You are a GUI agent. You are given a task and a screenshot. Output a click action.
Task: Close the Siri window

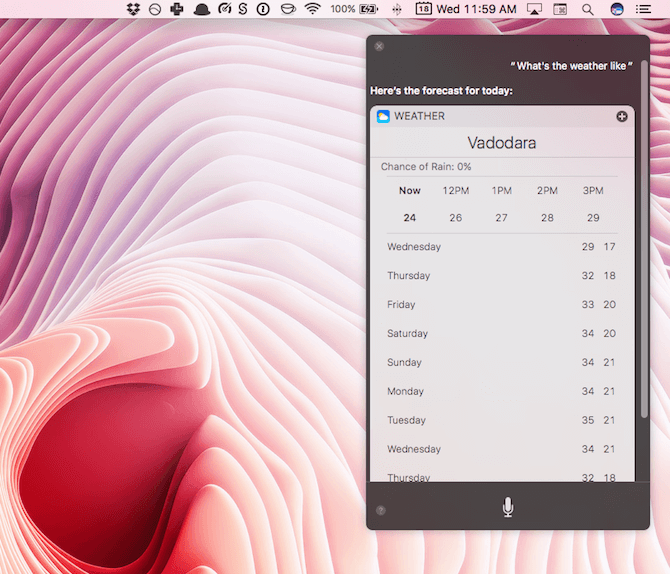[x=379, y=46]
